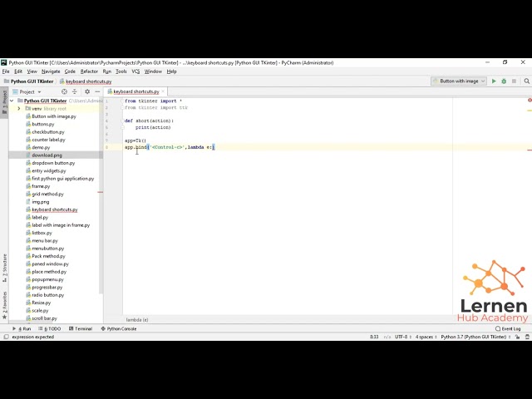
Task: Click the line and column position indicator
Action: (x=374, y=337)
